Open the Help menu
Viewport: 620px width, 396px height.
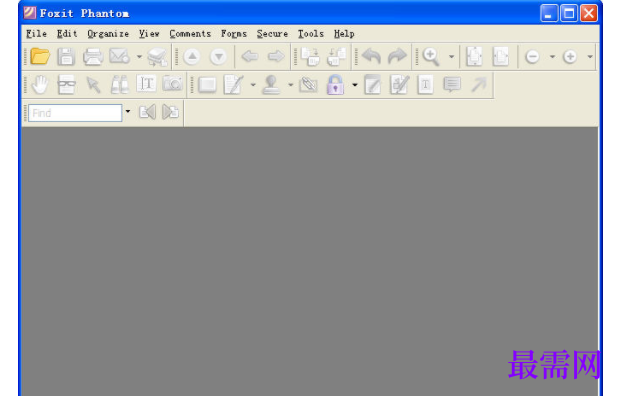coord(344,34)
